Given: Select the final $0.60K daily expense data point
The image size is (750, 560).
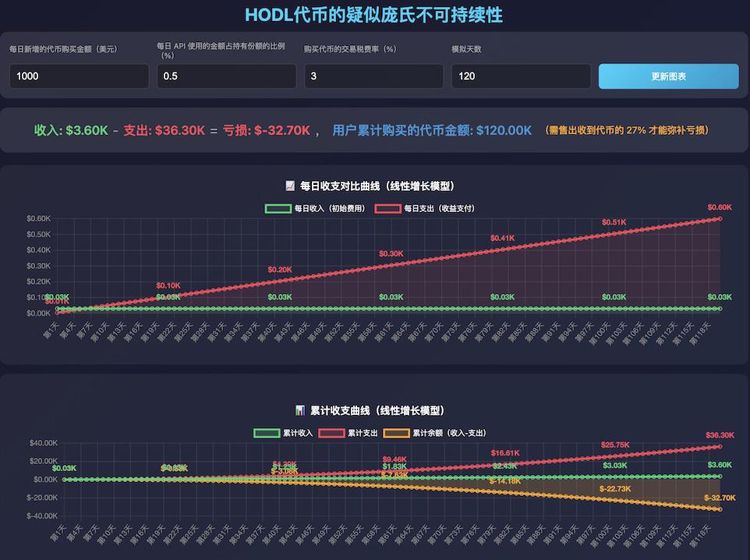Looking at the screenshot, I should click(x=720, y=219).
